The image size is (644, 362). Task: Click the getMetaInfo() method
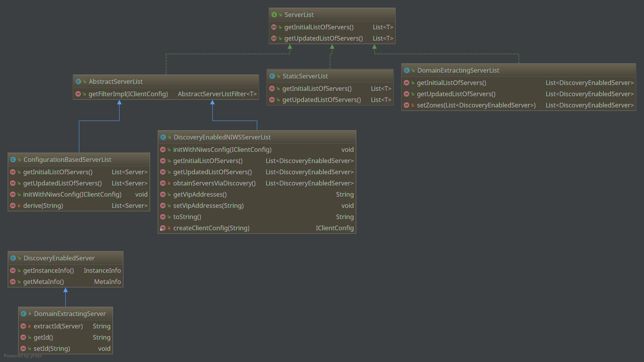[43, 282]
